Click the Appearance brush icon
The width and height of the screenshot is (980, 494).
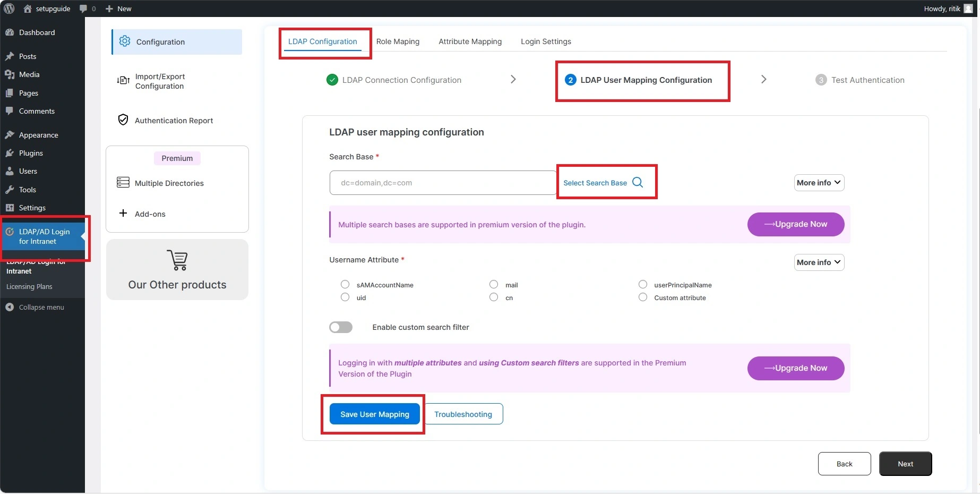tap(10, 135)
